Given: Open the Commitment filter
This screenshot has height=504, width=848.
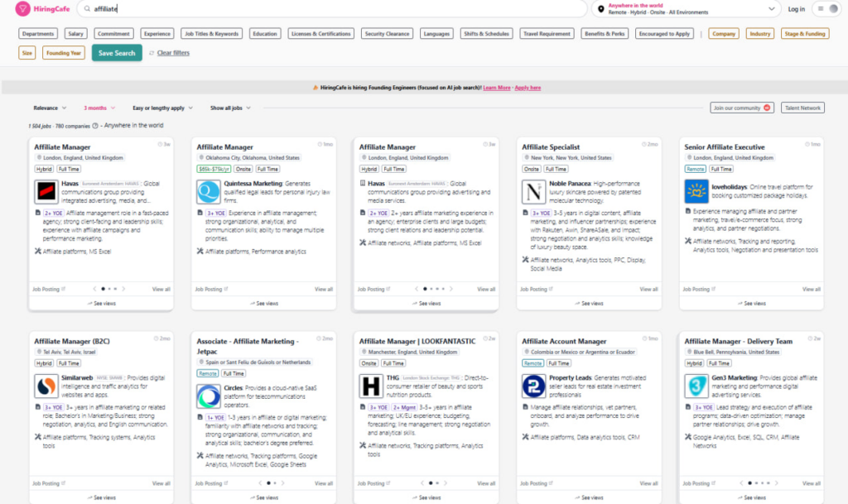Looking at the screenshot, I should (x=113, y=33).
